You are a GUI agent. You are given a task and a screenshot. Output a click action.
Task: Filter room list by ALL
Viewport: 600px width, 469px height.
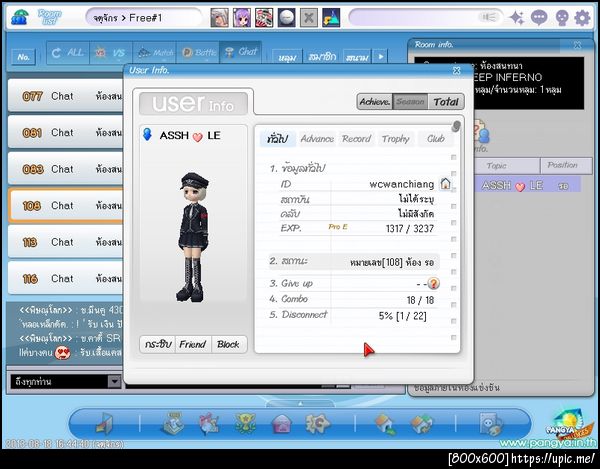[x=68, y=52]
